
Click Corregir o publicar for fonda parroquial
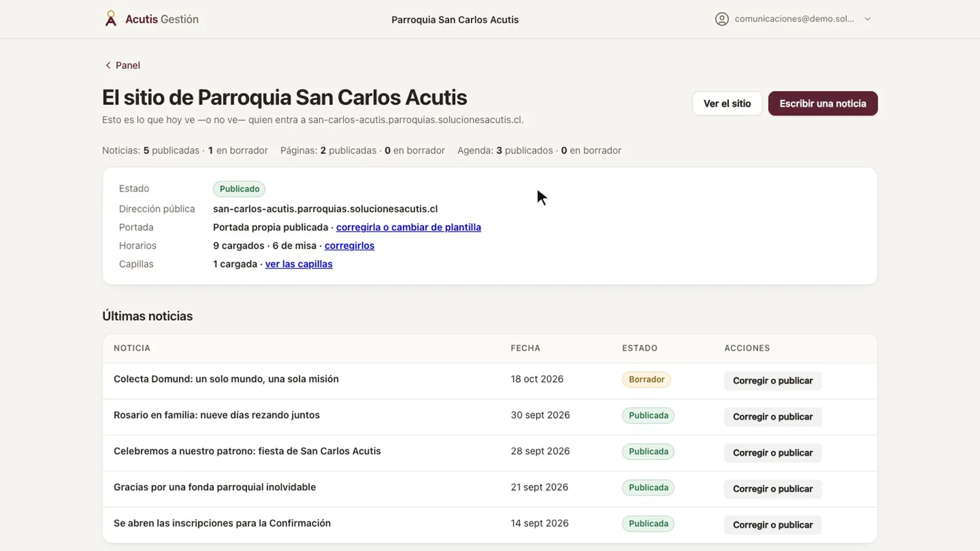(x=773, y=489)
